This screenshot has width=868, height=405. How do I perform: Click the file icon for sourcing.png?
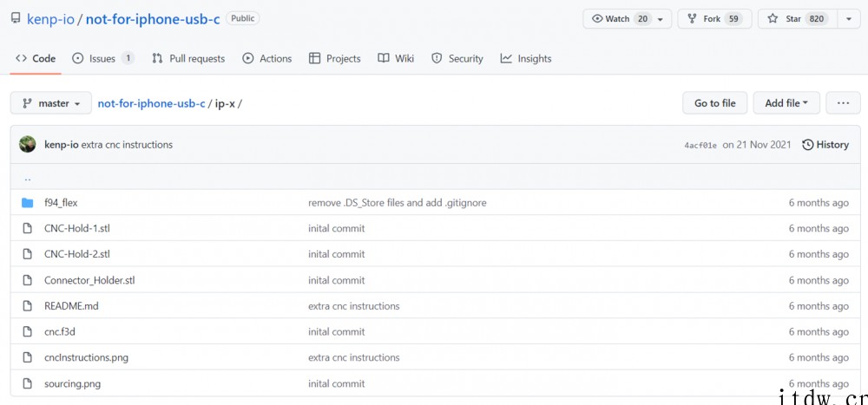click(x=27, y=384)
